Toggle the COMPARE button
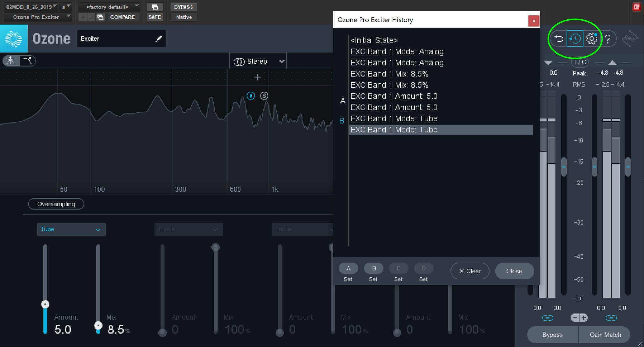This screenshot has width=644, height=347. pos(122,17)
